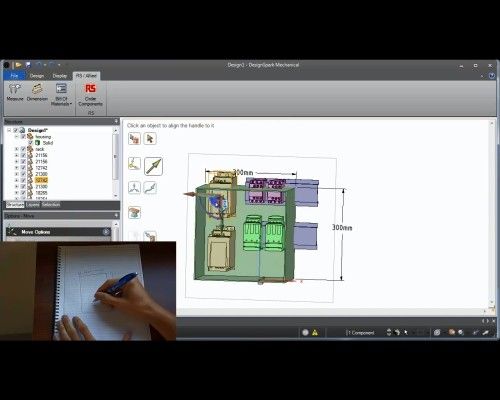
Task: Select the rack component in tree
Action: point(40,149)
